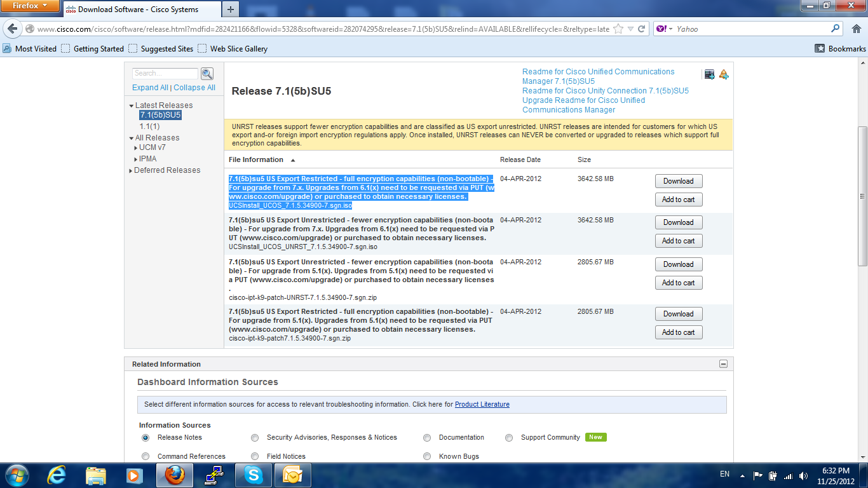Open the Product Literature link
The width and height of the screenshot is (868, 488).
point(482,404)
